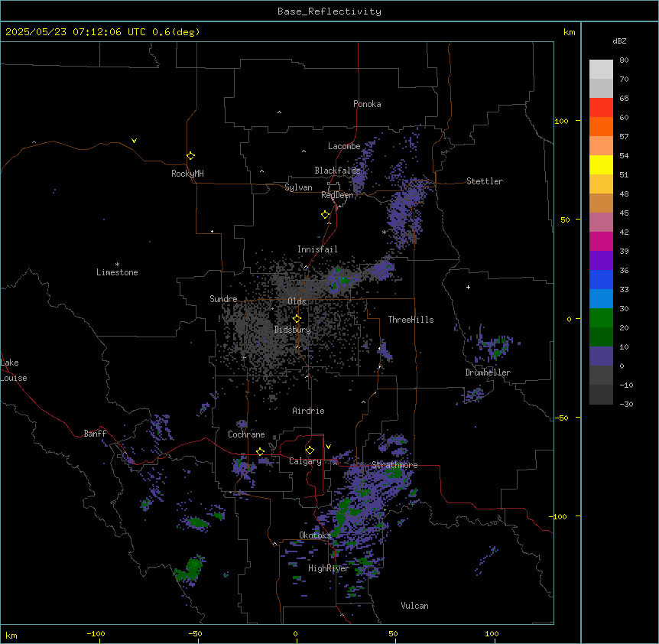Select the magenta 42-39 dBZ legend swatch
This screenshot has height=644, width=659.
[x=601, y=241]
